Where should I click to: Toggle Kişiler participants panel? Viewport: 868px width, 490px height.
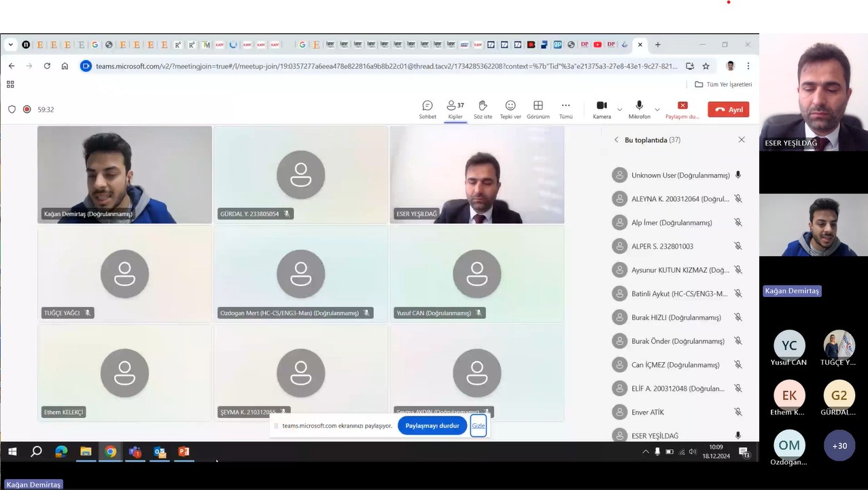pyautogui.click(x=455, y=109)
